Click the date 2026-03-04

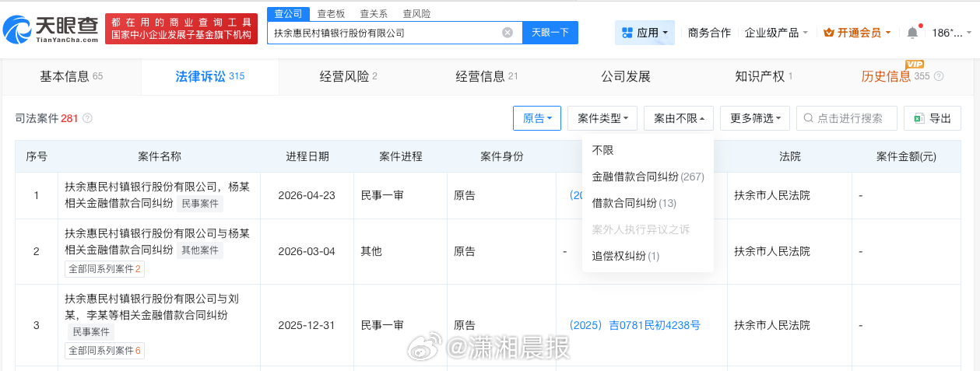tap(307, 251)
